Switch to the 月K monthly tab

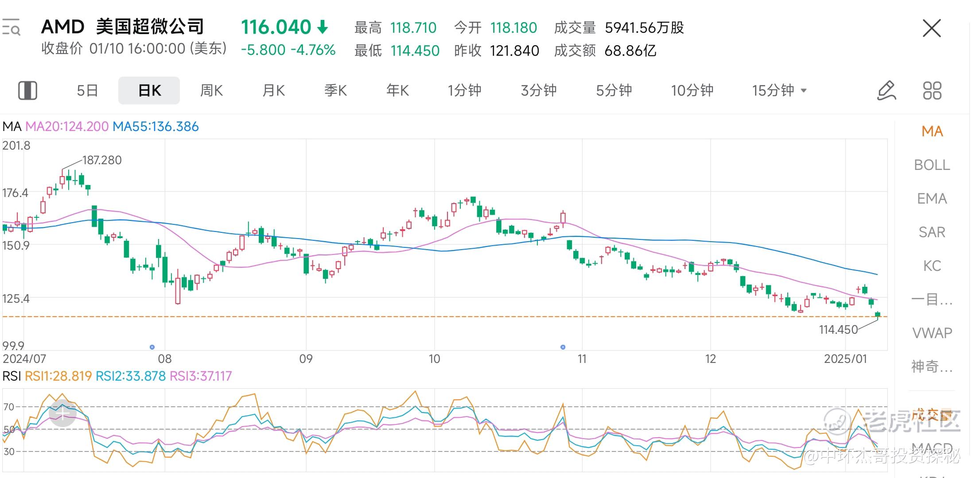273,91
